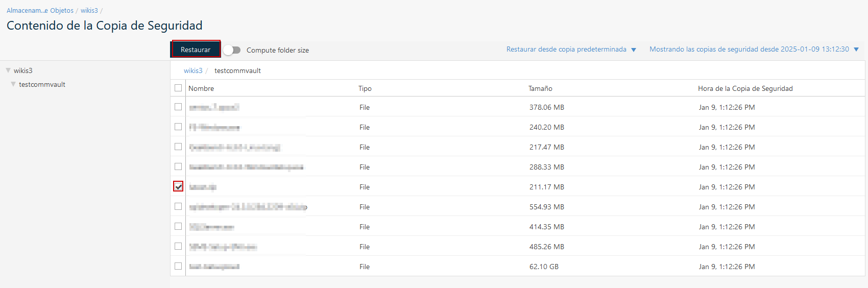Click the 62.10 GB size cell
868x288 pixels.
coord(544,267)
